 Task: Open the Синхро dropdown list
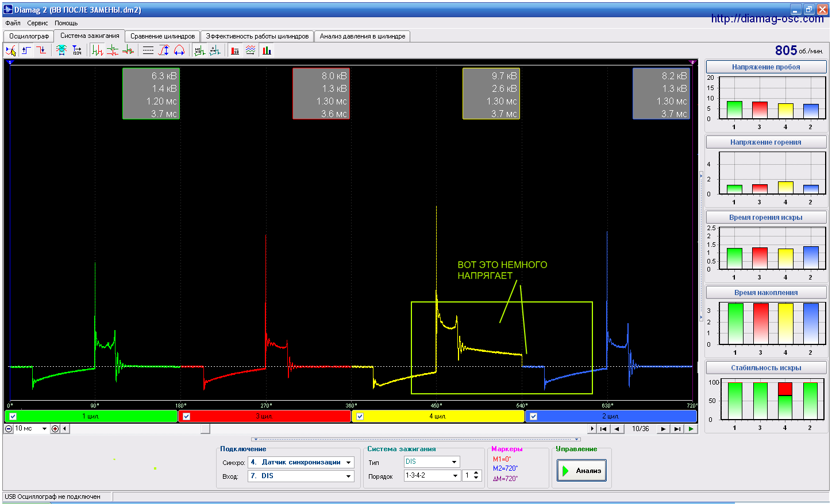coord(348,463)
